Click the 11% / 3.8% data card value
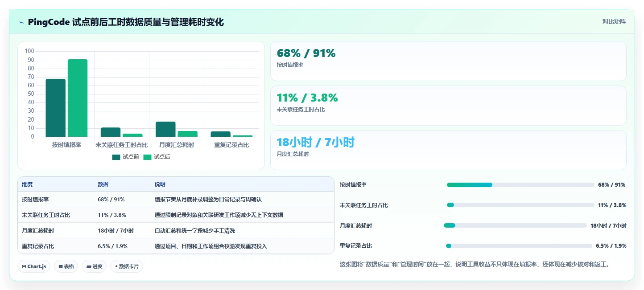 coord(307,98)
